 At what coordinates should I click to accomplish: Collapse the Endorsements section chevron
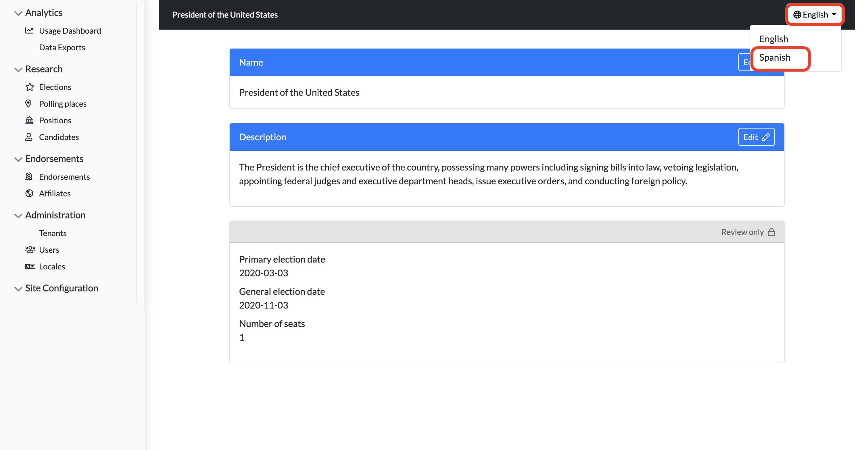pos(18,159)
